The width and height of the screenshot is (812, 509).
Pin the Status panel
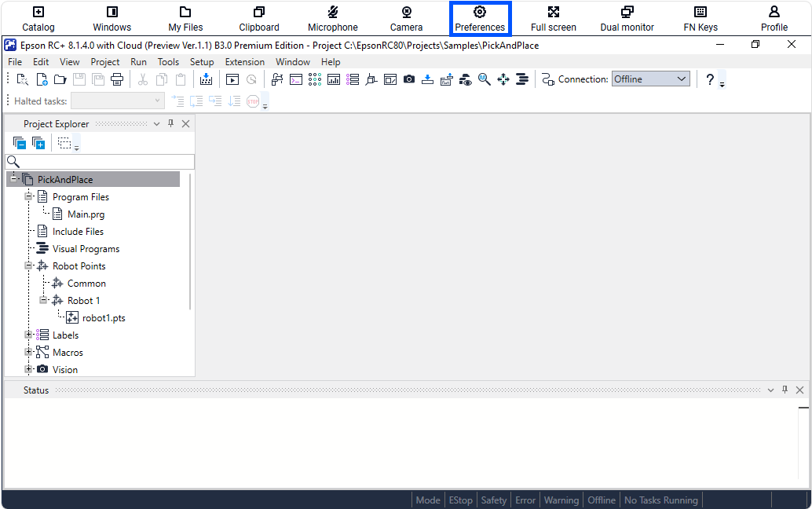pyautogui.click(x=785, y=390)
